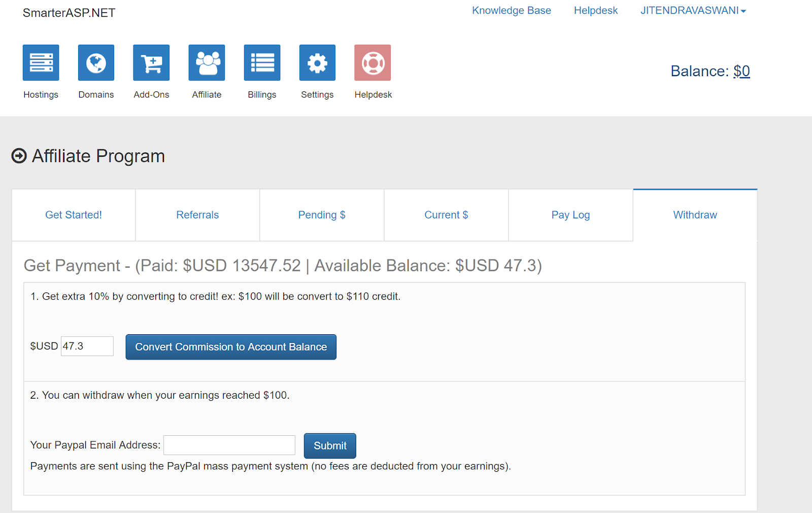The image size is (812, 513).
Task: Open the Current $ tab
Action: point(446,215)
